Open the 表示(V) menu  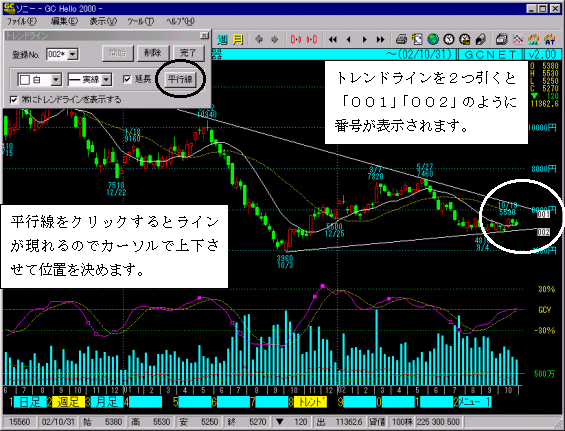click(x=103, y=21)
